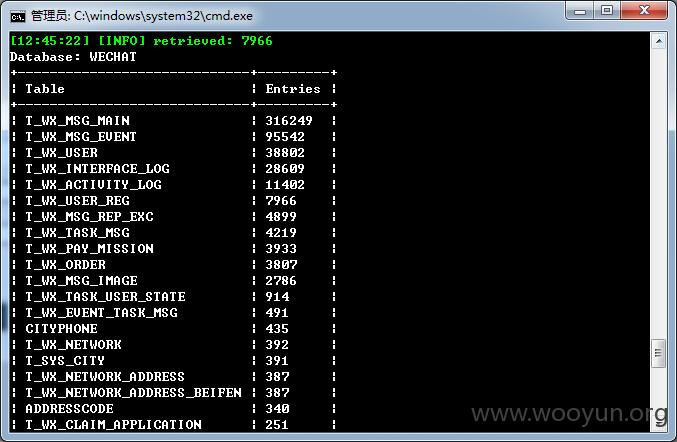Close the cmd.exe window
The image size is (677, 442).
[x=644, y=11]
